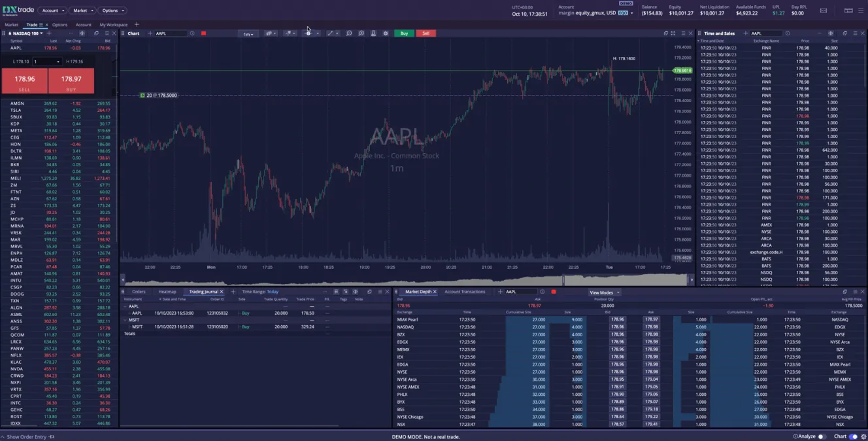
Task: Click the position marker 20 @ 178.5000
Action: (159, 96)
